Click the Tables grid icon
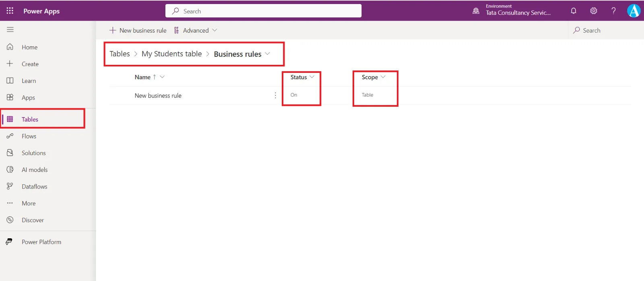The width and height of the screenshot is (644, 281). (10, 119)
